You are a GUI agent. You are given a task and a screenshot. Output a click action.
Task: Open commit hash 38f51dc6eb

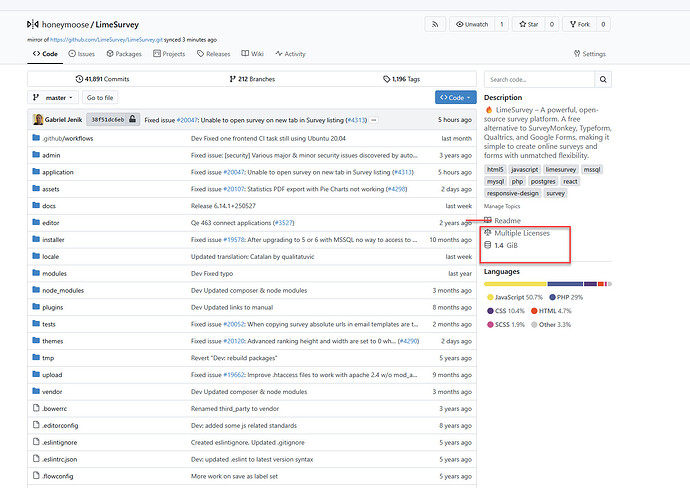[107, 120]
